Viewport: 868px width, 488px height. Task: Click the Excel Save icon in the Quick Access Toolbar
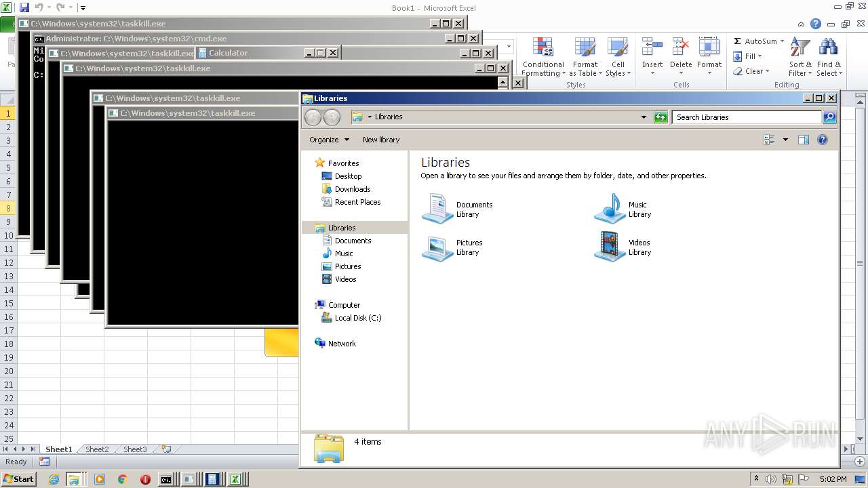(x=24, y=7)
